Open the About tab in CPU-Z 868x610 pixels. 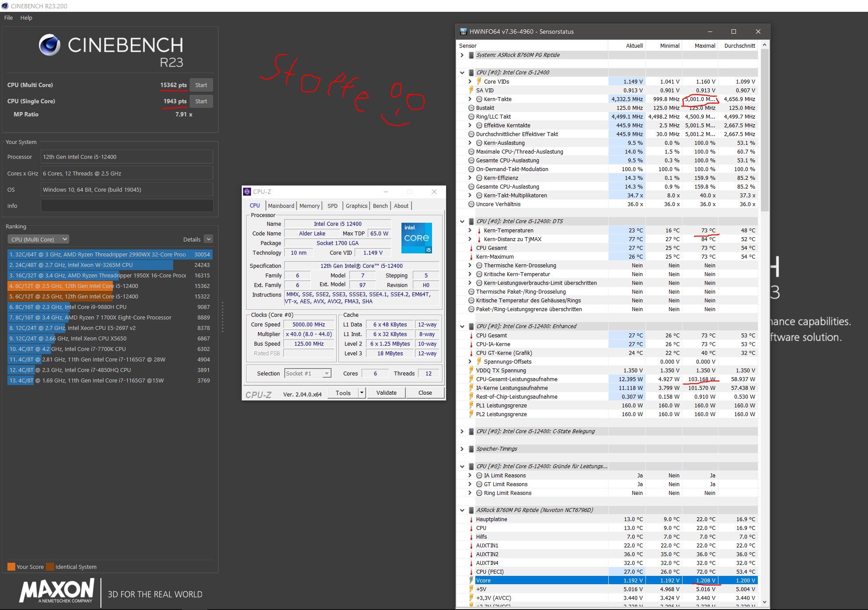pos(401,206)
